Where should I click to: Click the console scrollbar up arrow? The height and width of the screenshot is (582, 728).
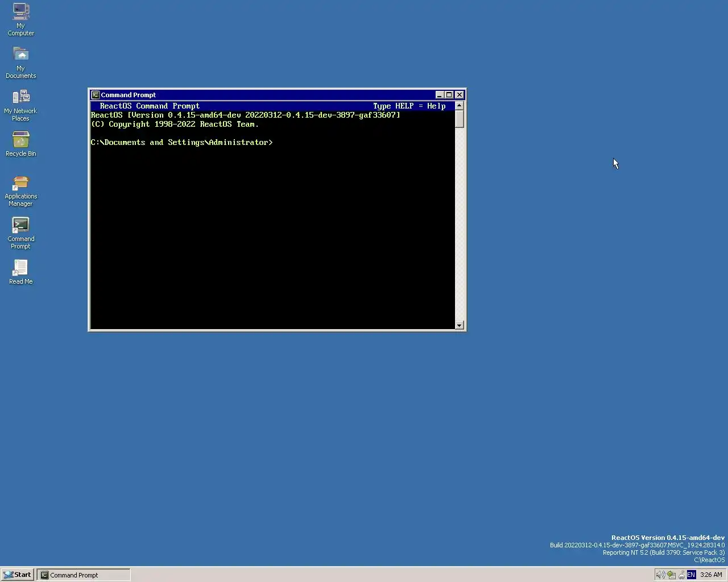point(460,106)
